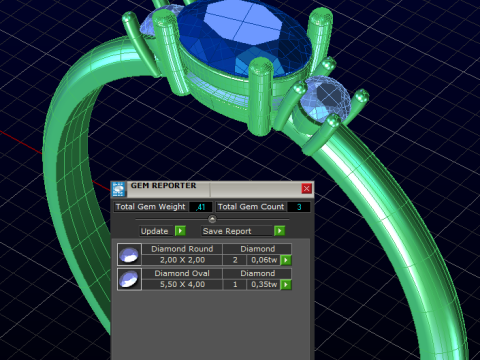Click the GEM REPORTER title bar
This screenshot has width=480, height=360.
212,189
